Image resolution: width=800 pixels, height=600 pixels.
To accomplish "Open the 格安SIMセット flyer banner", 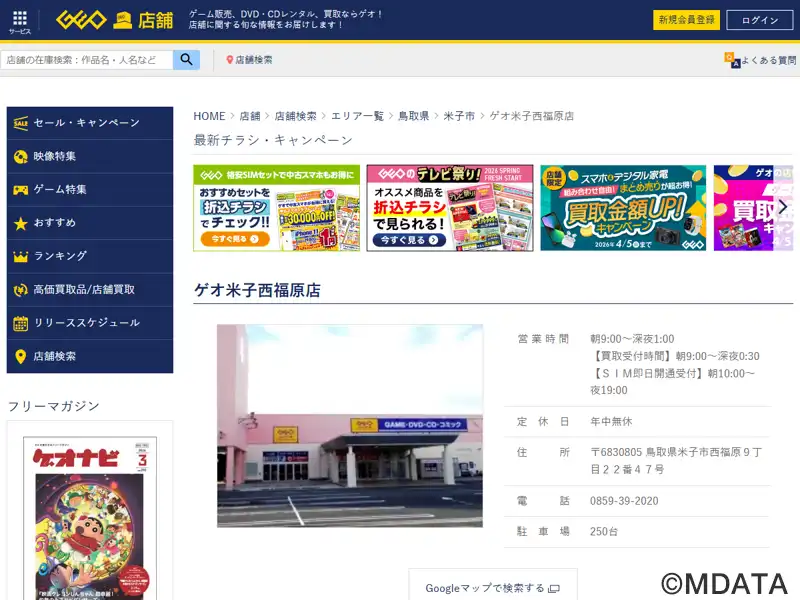I will [277, 208].
